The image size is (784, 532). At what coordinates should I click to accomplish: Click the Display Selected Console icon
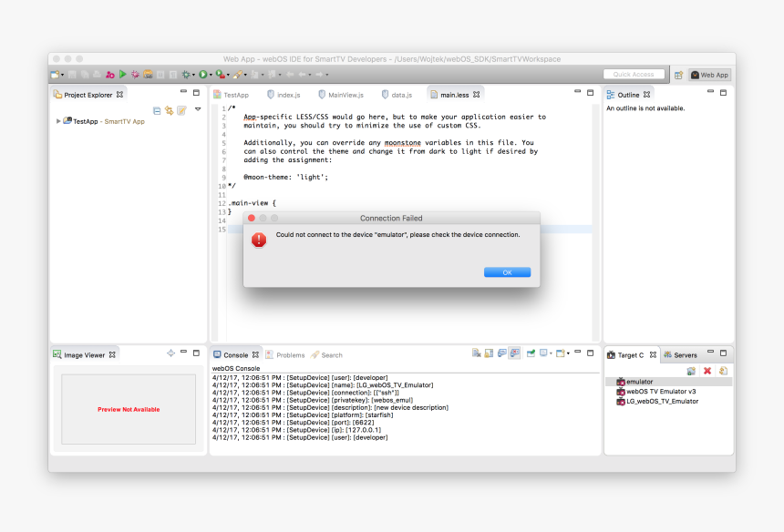point(543,353)
